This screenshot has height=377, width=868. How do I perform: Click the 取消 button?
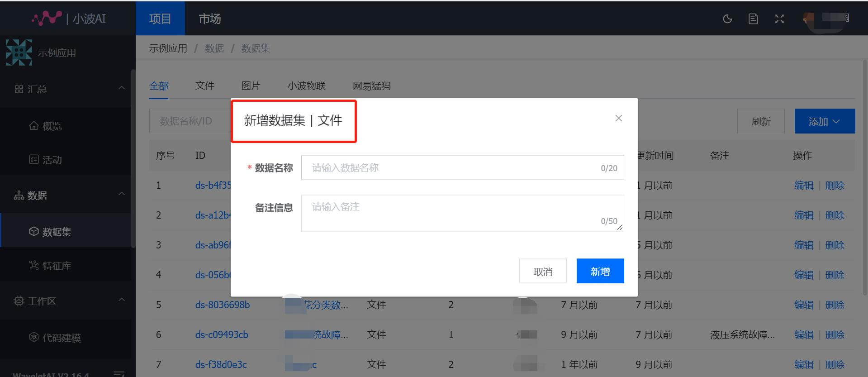click(543, 271)
